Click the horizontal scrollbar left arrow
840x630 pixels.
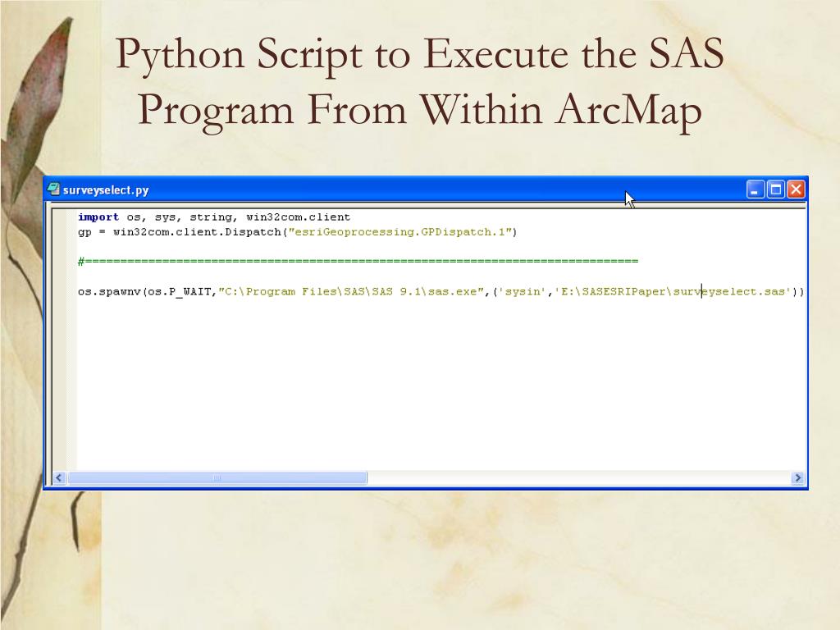(x=59, y=477)
